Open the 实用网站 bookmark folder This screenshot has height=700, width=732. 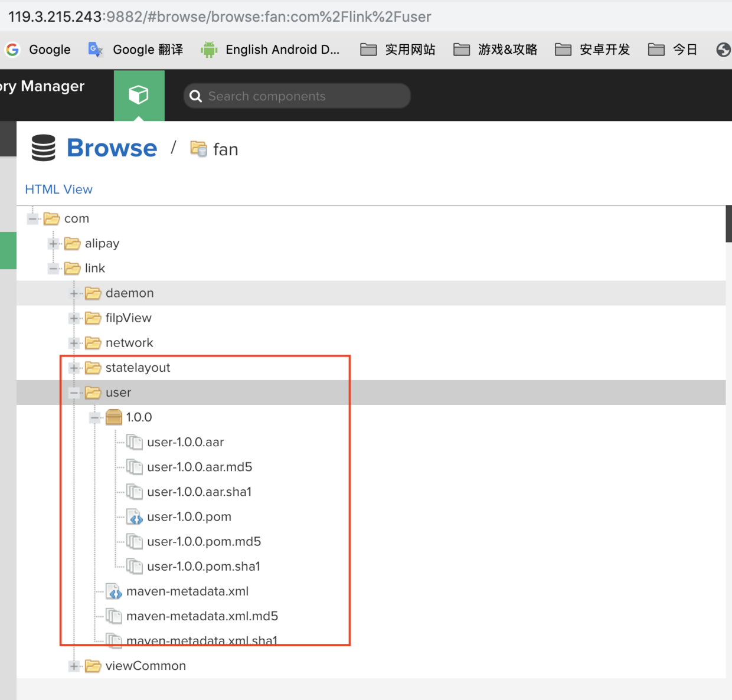pos(397,50)
